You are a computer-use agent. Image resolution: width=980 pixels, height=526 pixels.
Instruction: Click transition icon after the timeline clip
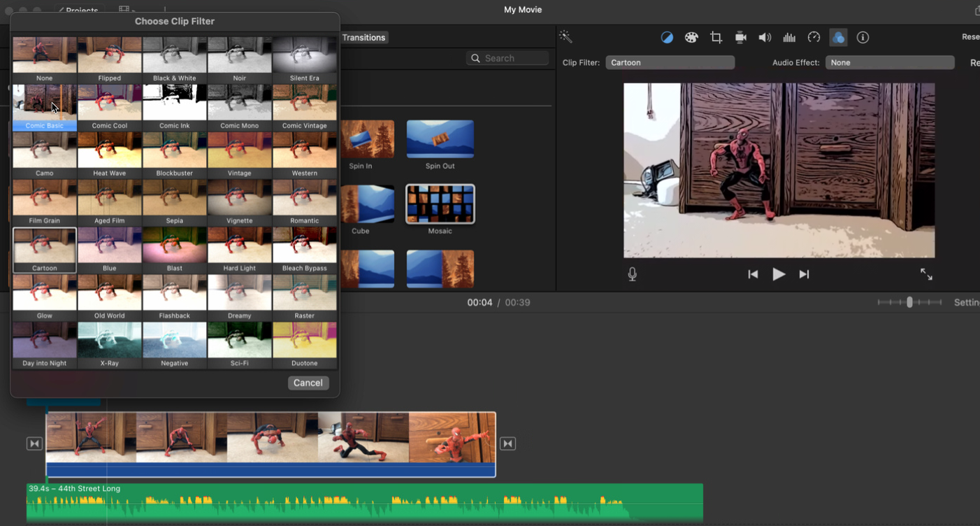click(x=508, y=443)
